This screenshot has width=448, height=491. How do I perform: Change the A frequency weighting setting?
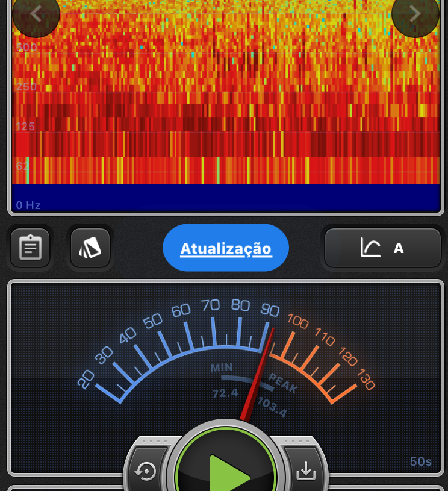(399, 248)
